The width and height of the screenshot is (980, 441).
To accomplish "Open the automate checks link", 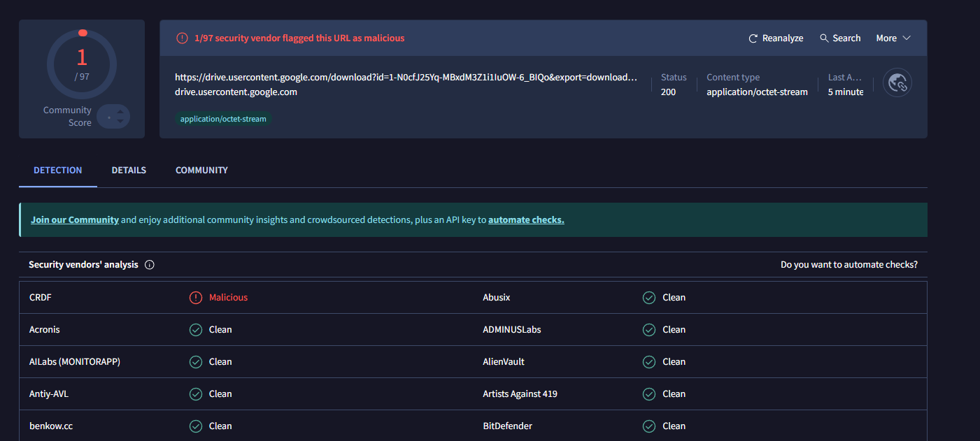I will (x=526, y=219).
